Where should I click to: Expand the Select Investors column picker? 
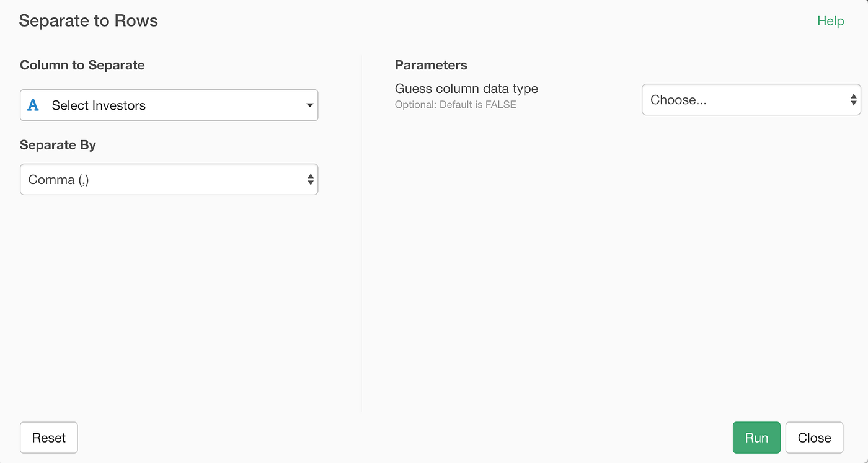click(169, 105)
